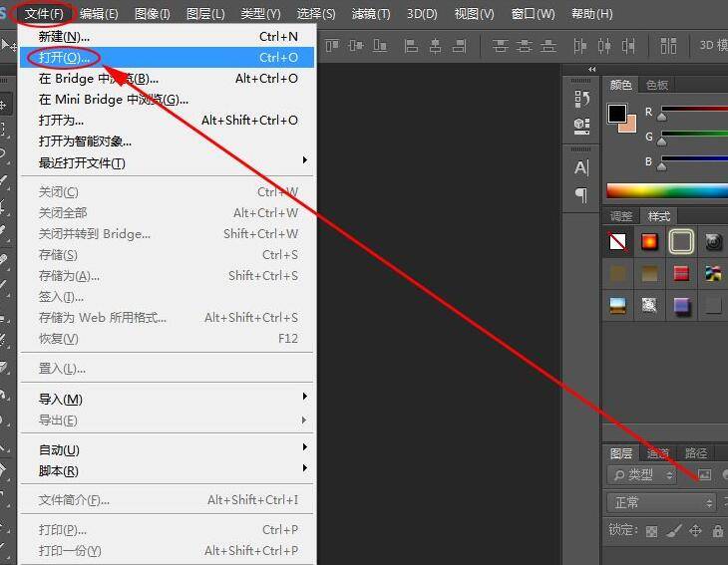Viewport: 728px width, 565px height.
Task: Toggle lock position for layer
Action: click(x=696, y=531)
